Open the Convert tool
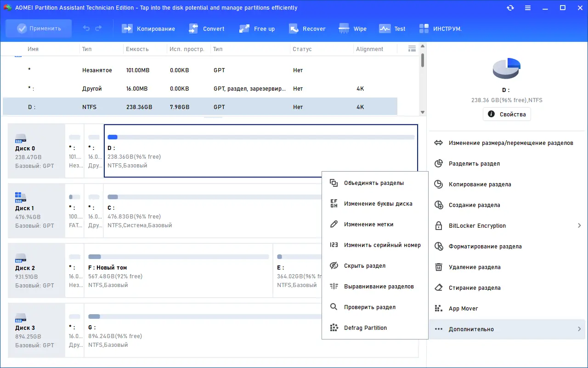Viewport: 588px width, 368px height. click(x=206, y=29)
